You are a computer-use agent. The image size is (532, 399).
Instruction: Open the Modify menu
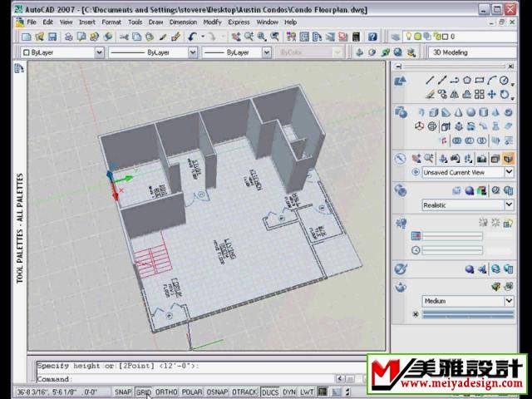click(212, 22)
